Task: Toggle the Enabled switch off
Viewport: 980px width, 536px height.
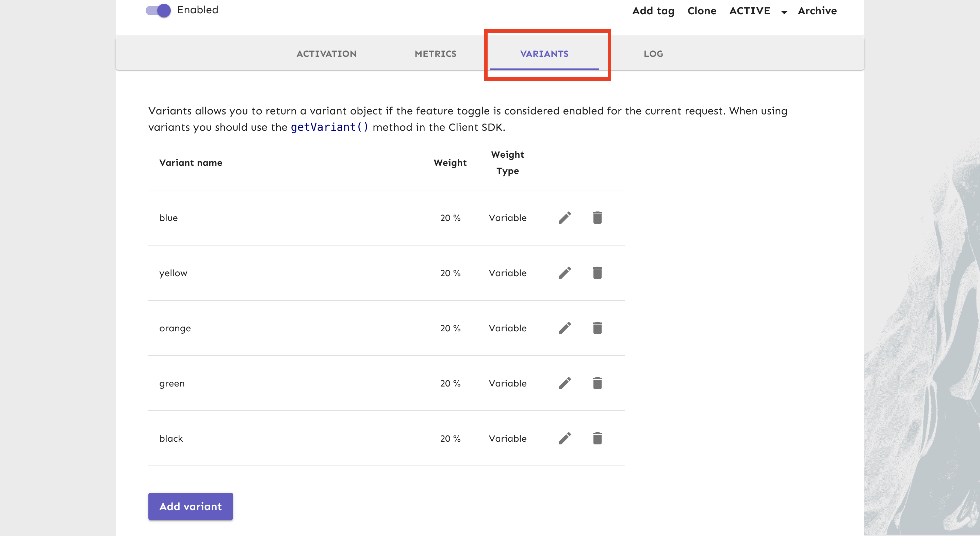Action: 158,10
